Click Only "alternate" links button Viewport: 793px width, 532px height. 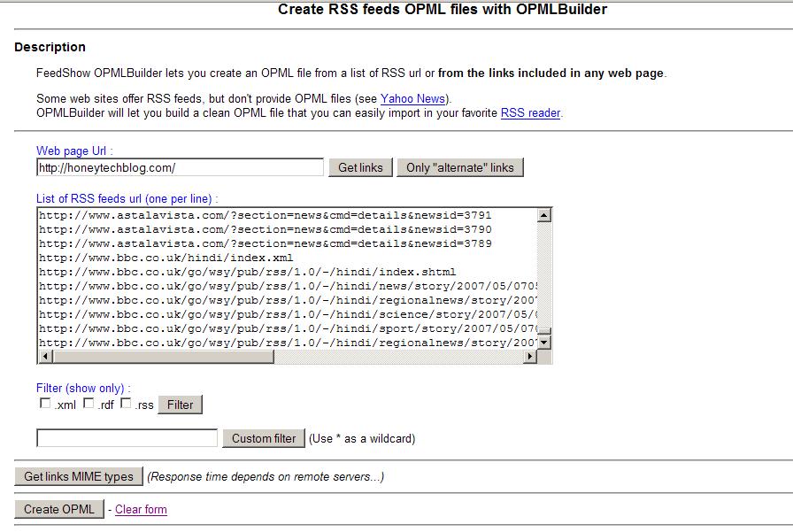point(459,167)
